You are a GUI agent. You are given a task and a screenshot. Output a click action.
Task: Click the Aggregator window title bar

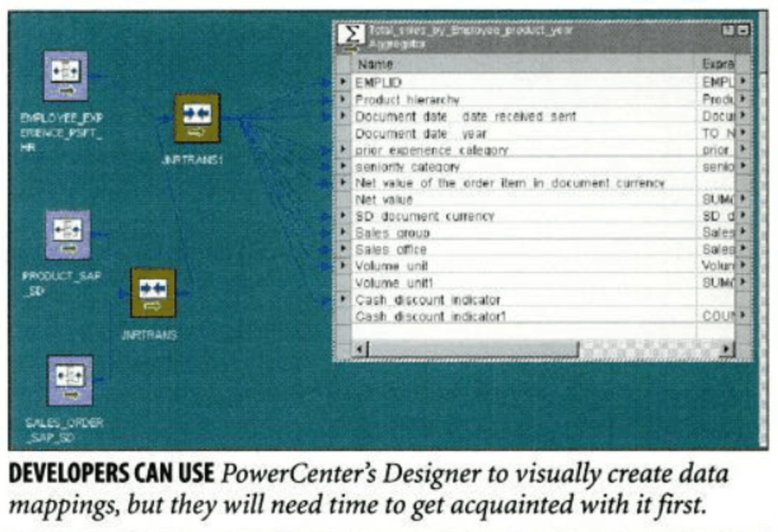point(543,36)
